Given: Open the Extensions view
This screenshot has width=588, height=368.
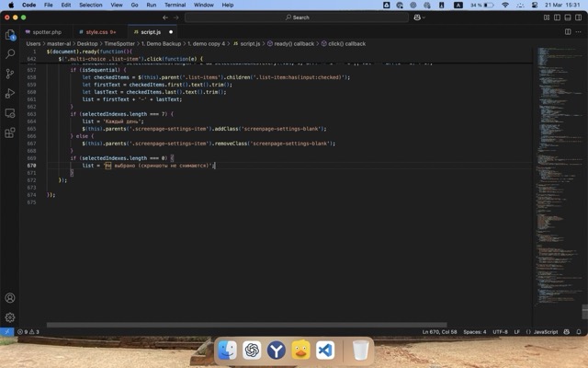Looking at the screenshot, I should 10,132.
